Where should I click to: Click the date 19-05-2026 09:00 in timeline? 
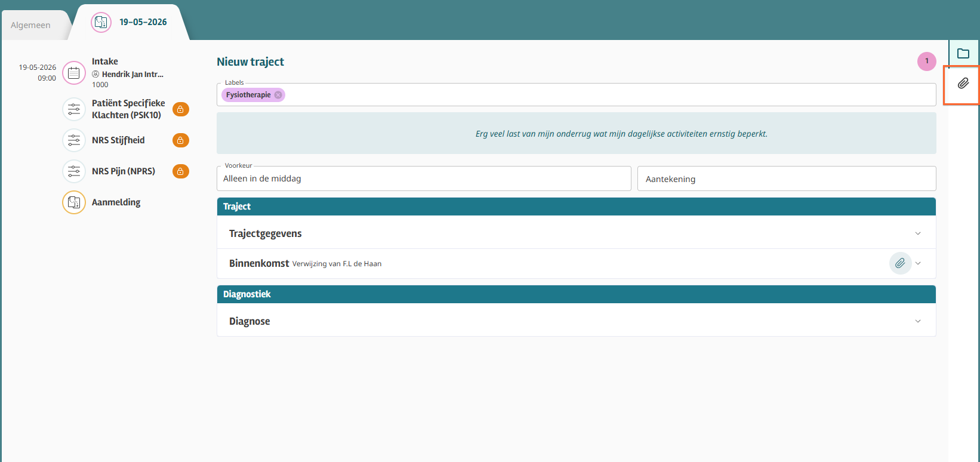[38, 73]
